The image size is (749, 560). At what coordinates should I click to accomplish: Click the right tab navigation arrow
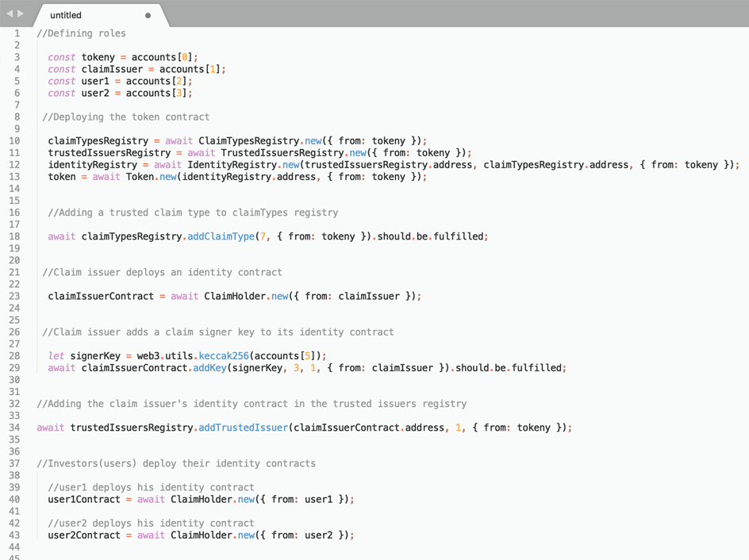point(21,13)
